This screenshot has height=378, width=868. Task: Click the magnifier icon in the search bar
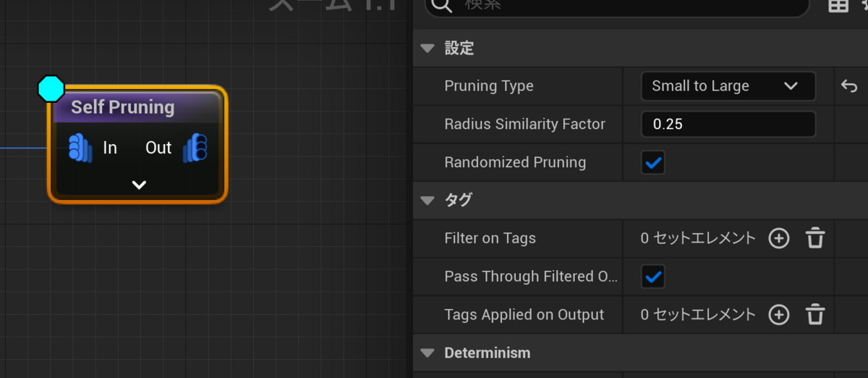441,6
